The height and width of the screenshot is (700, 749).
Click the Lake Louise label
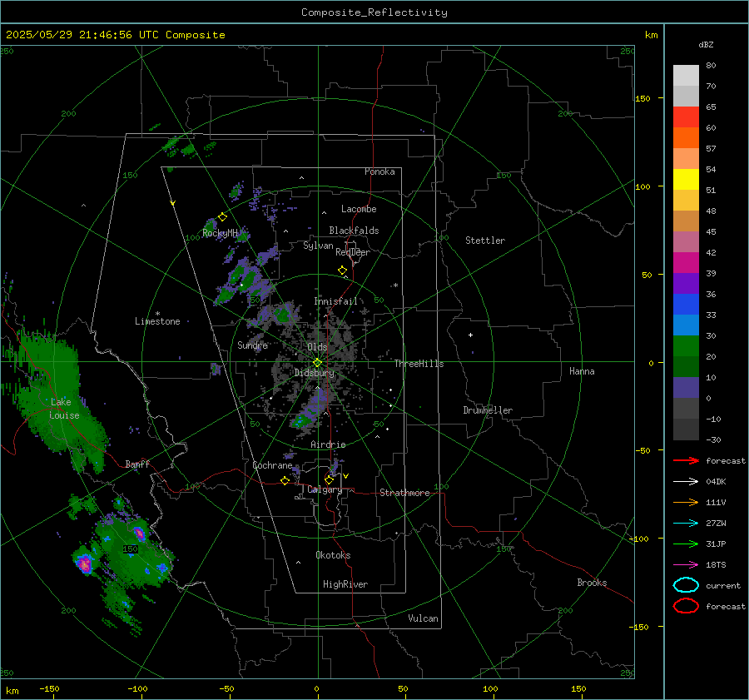64,409
